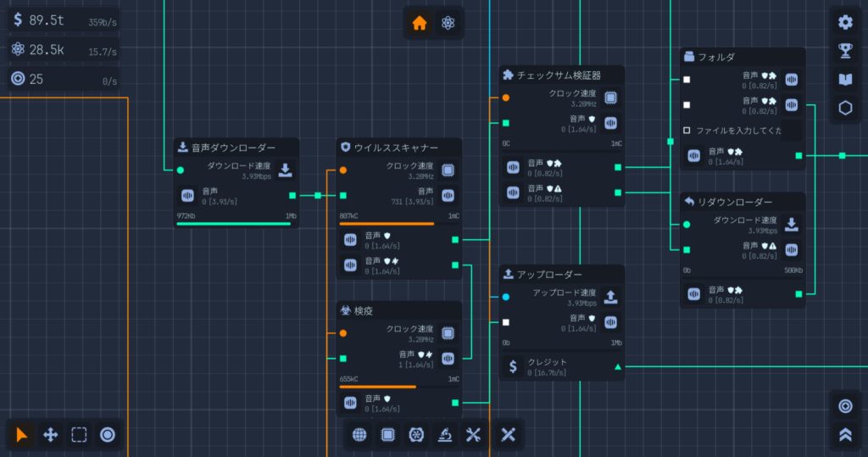
Task: Open the trophy achievements panel
Action: click(844, 51)
